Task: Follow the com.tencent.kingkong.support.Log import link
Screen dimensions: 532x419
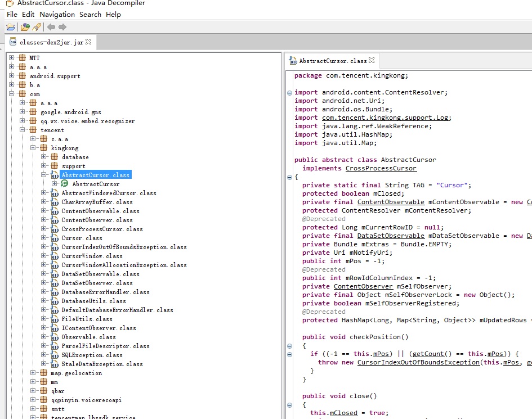Action: pos(386,118)
